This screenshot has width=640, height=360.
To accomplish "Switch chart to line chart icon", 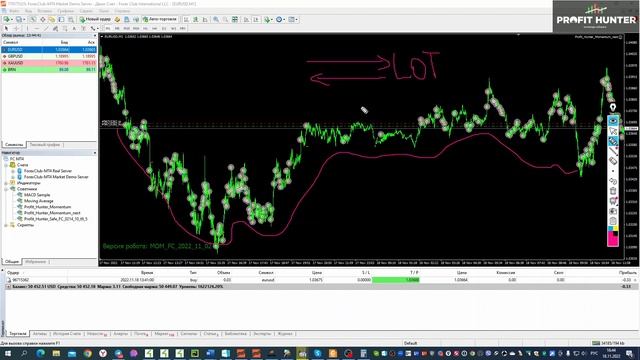I will pyautogui.click(x=205, y=19).
